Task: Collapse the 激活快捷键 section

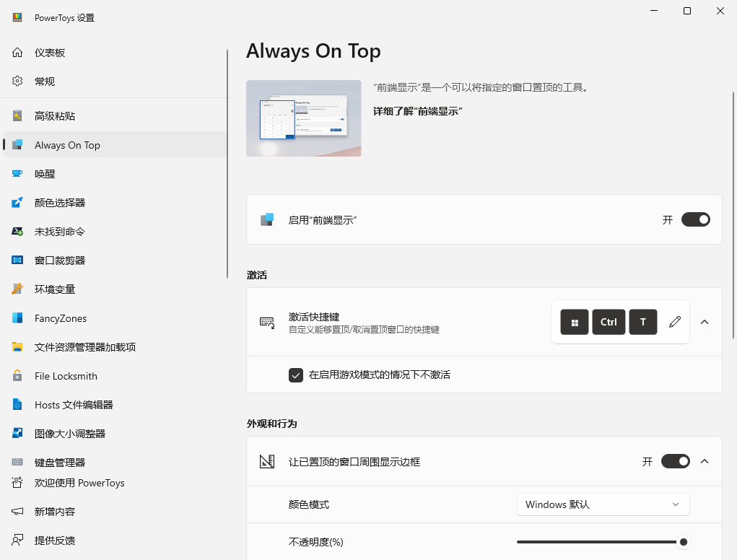Action: click(x=705, y=322)
